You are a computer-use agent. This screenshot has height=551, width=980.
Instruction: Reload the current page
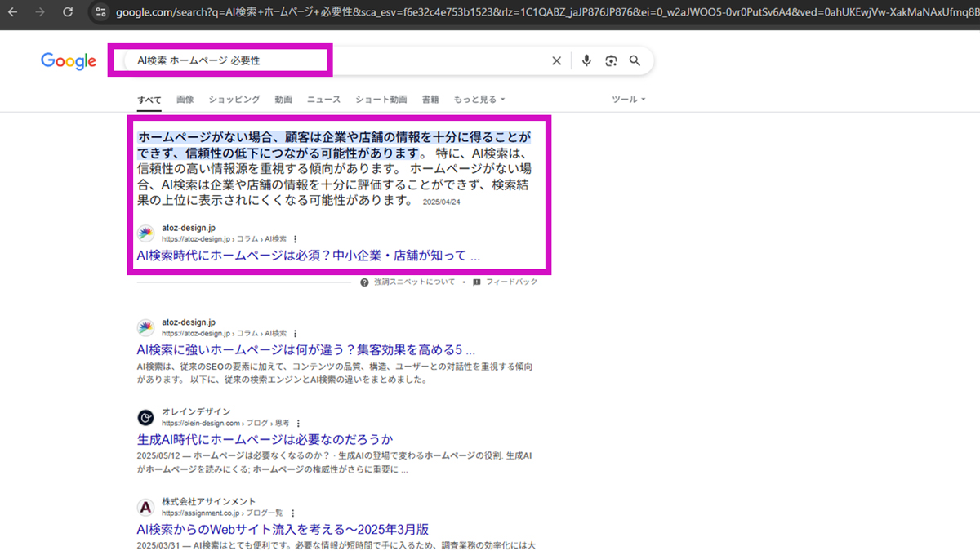(68, 12)
